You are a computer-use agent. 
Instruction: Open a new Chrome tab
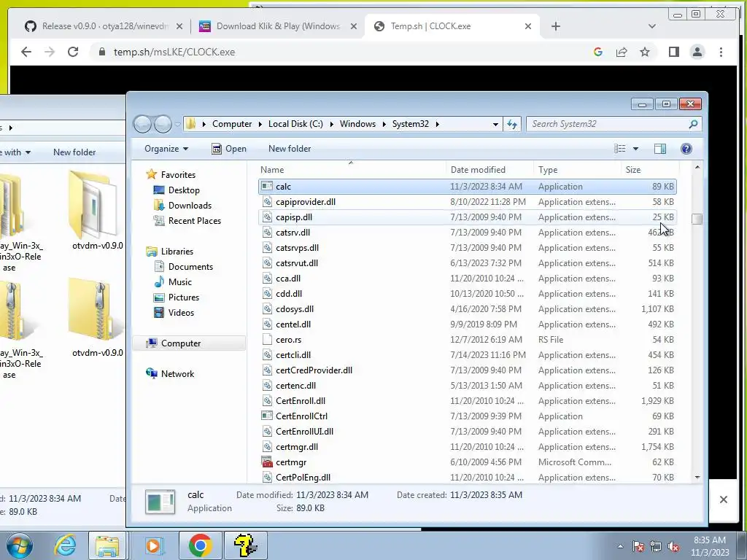[555, 26]
